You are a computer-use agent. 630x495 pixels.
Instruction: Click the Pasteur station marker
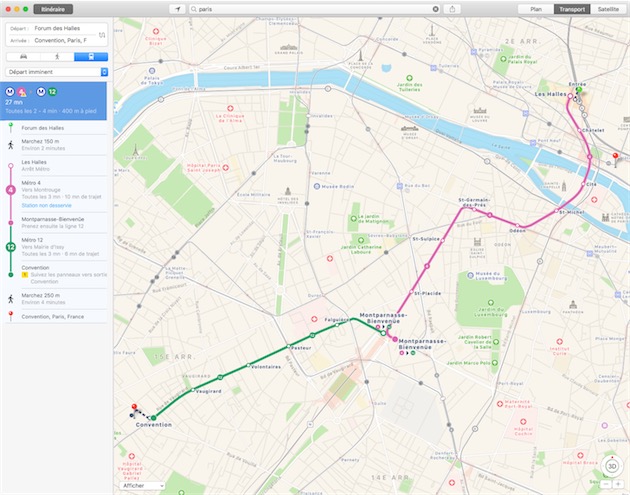tap(288, 346)
